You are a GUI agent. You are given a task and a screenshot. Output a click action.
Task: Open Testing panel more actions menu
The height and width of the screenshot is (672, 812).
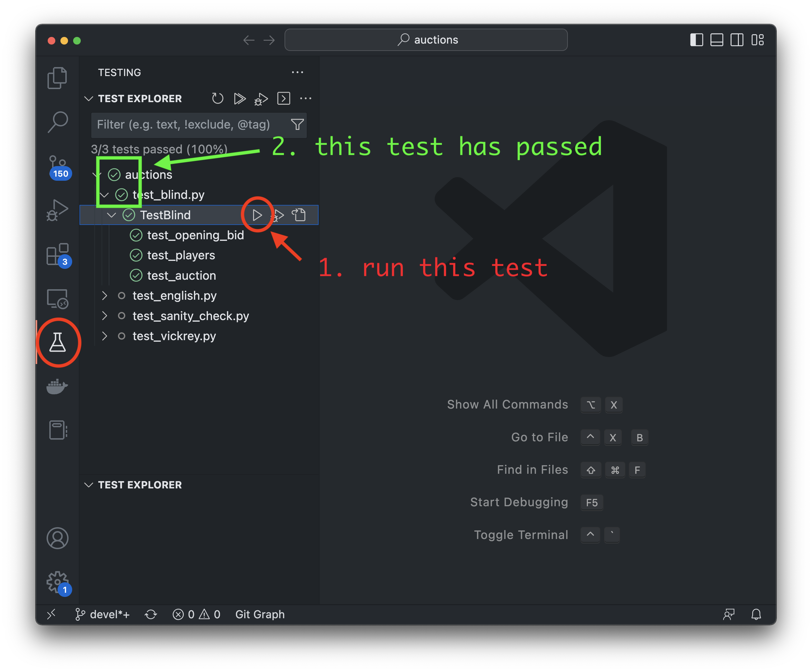pyautogui.click(x=297, y=72)
